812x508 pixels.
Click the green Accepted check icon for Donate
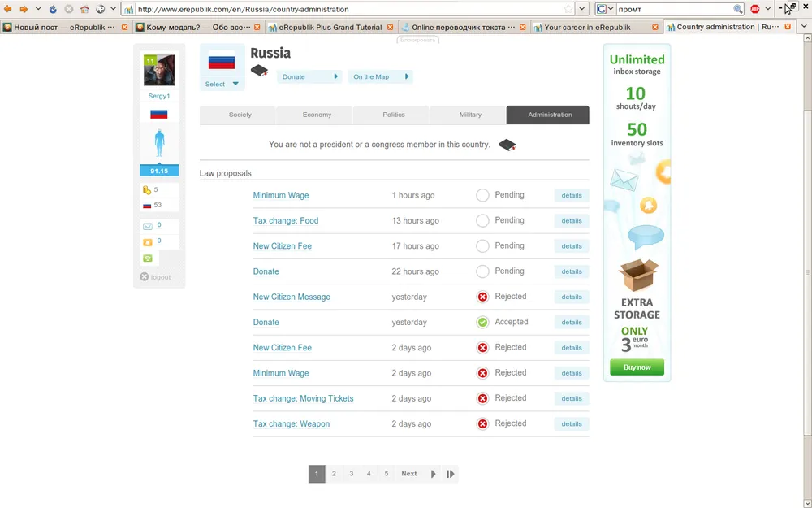(x=482, y=323)
